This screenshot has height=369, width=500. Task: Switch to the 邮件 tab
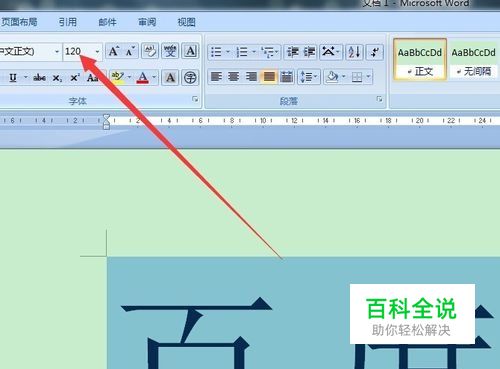pyautogui.click(x=107, y=22)
